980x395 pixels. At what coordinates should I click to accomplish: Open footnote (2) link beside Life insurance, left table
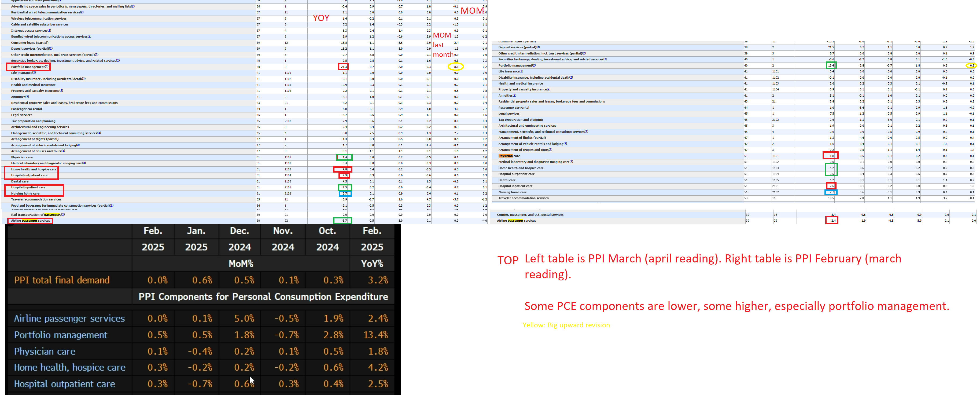[x=34, y=73]
